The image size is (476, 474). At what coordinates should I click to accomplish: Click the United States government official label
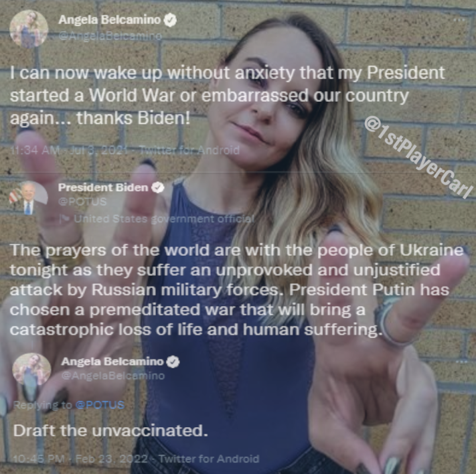tap(164, 219)
